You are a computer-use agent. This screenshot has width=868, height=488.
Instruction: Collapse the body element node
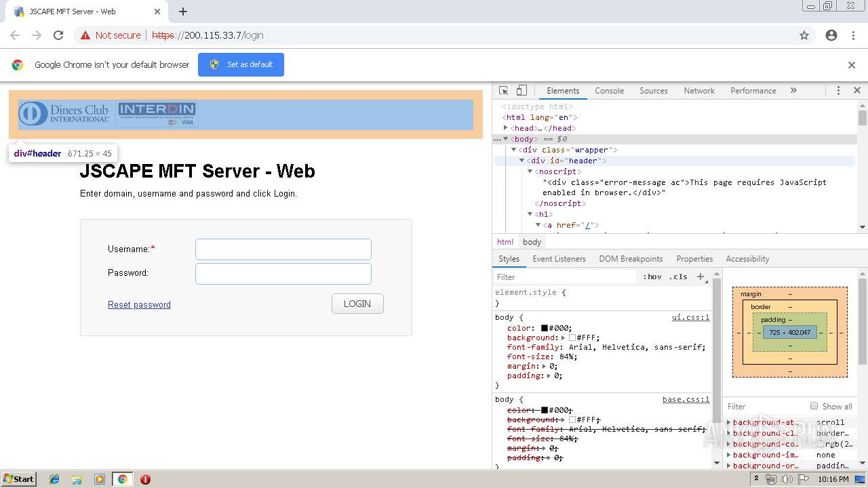[x=505, y=139]
